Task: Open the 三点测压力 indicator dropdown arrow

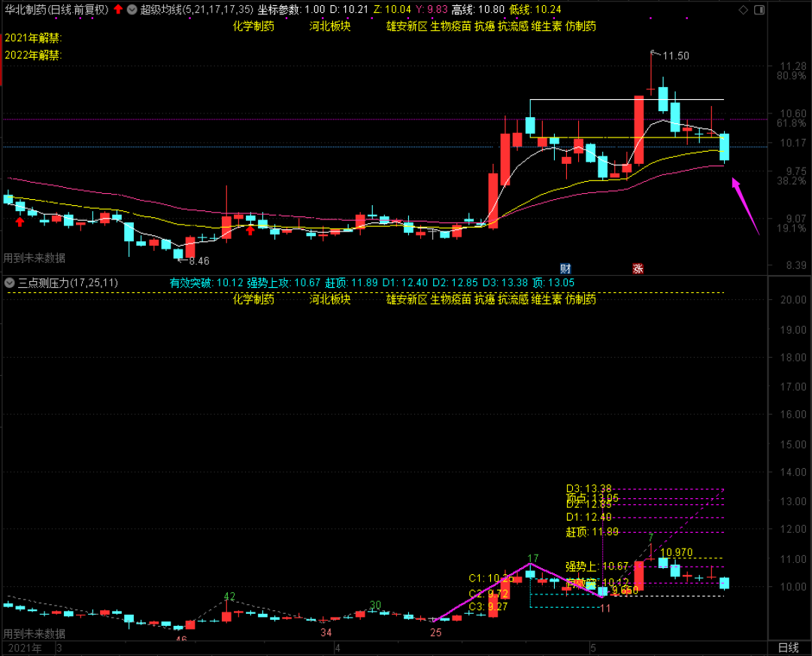Action: [9, 283]
